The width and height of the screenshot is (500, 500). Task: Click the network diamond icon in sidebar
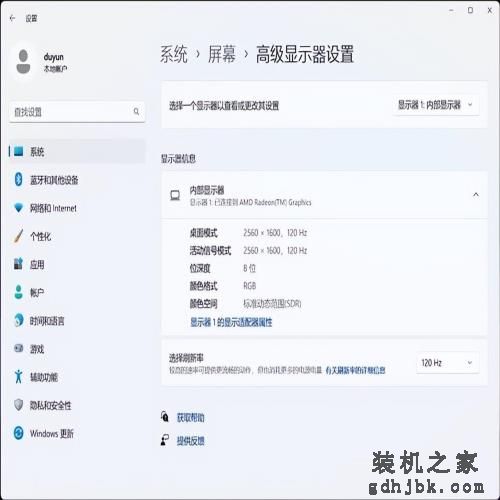tap(19, 208)
